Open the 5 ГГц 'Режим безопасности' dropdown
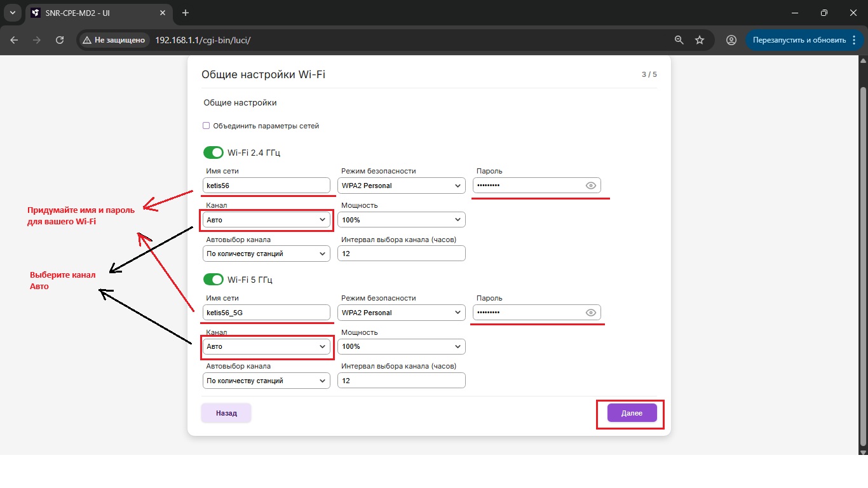Image resolution: width=868 pixels, height=488 pixels. 402,313
